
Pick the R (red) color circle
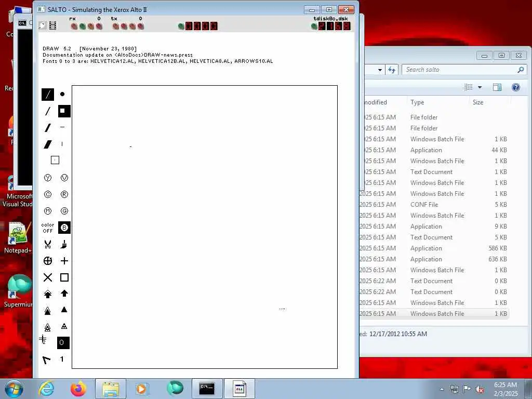pos(64,194)
